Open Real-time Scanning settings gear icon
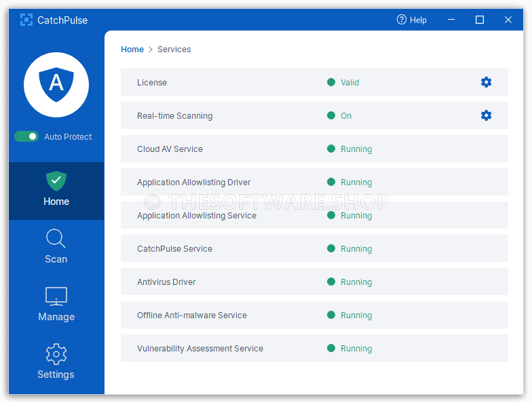 coord(486,115)
